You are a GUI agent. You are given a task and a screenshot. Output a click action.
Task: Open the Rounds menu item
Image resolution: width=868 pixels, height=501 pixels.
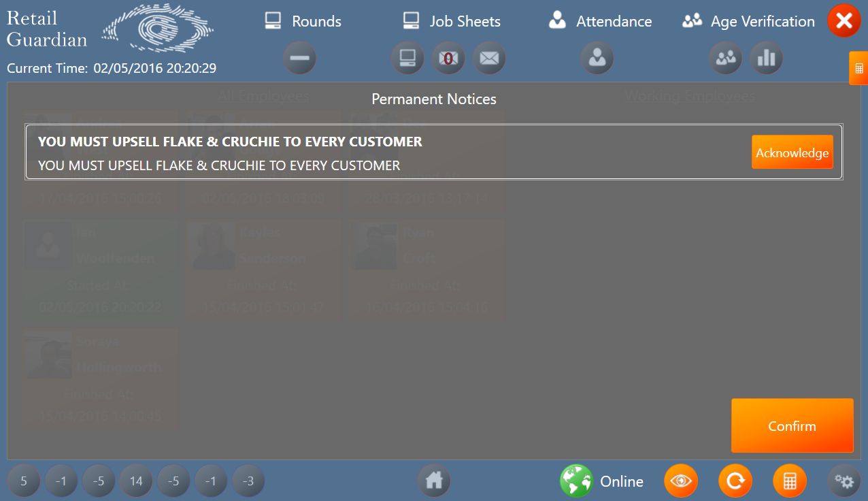[x=303, y=21]
